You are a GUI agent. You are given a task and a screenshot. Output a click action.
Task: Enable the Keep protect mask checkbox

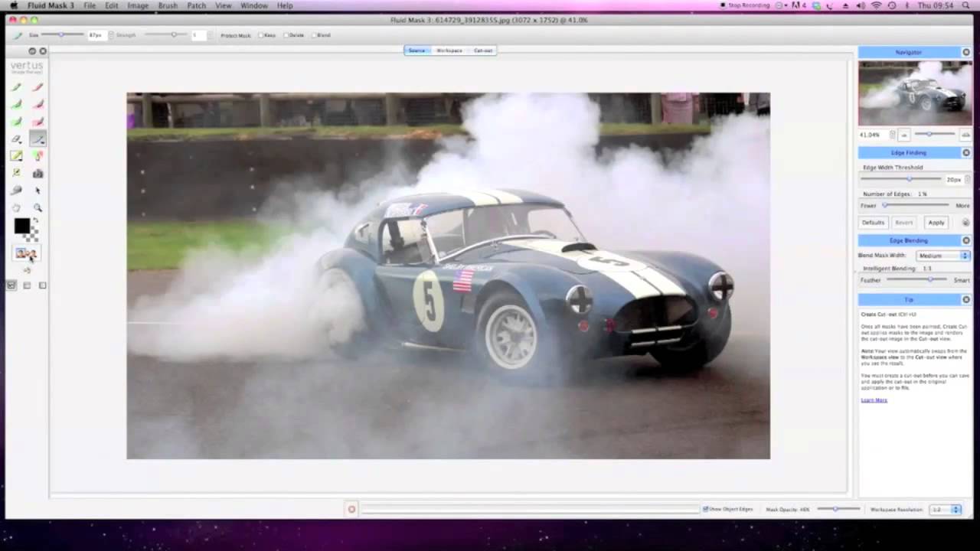[260, 35]
